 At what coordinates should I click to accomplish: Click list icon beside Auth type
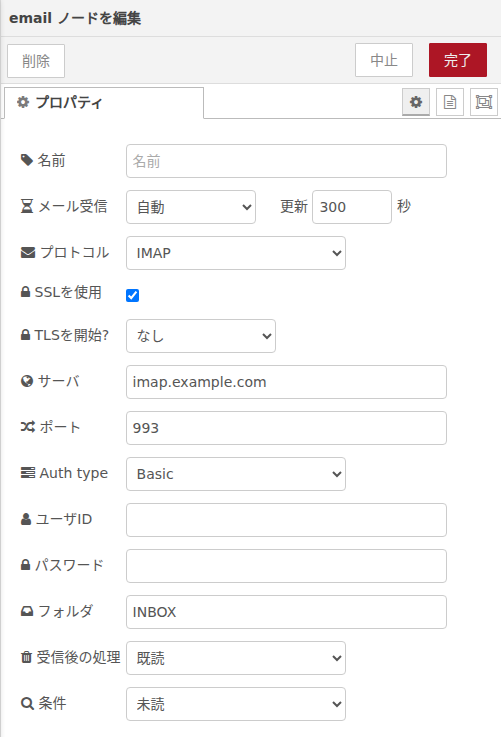click(28, 472)
